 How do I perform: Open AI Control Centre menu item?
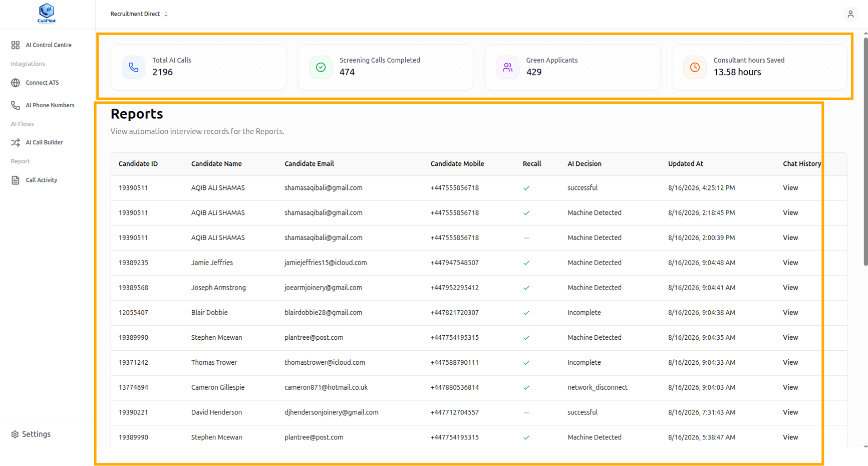[x=48, y=45]
